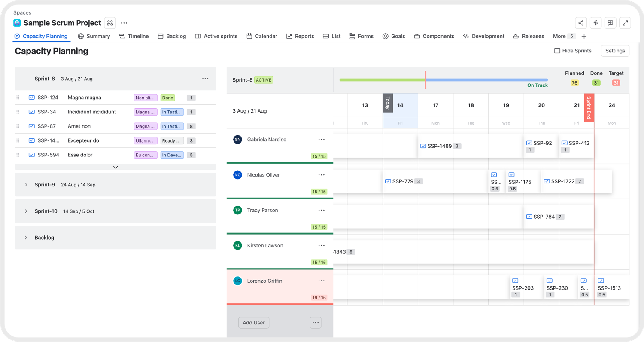Click the ellipsis button next to Add User
The width and height of the screenshot is (644, 342).
316,323
